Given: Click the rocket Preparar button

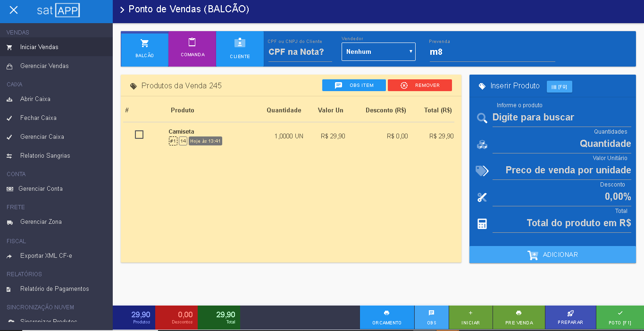Looking at the screenshot, I should (570, 317).
